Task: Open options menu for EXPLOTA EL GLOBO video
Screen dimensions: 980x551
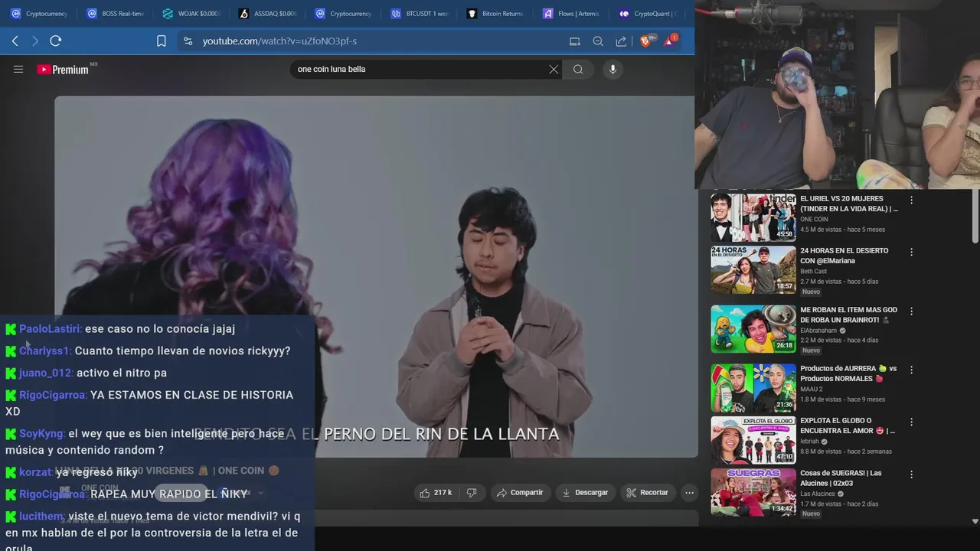Action: 911,422
